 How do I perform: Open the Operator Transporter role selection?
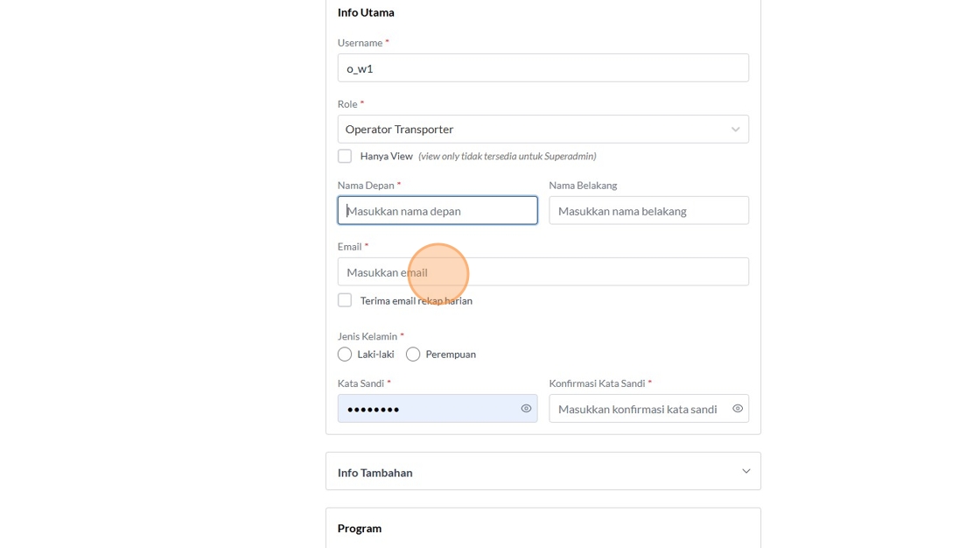534,130
